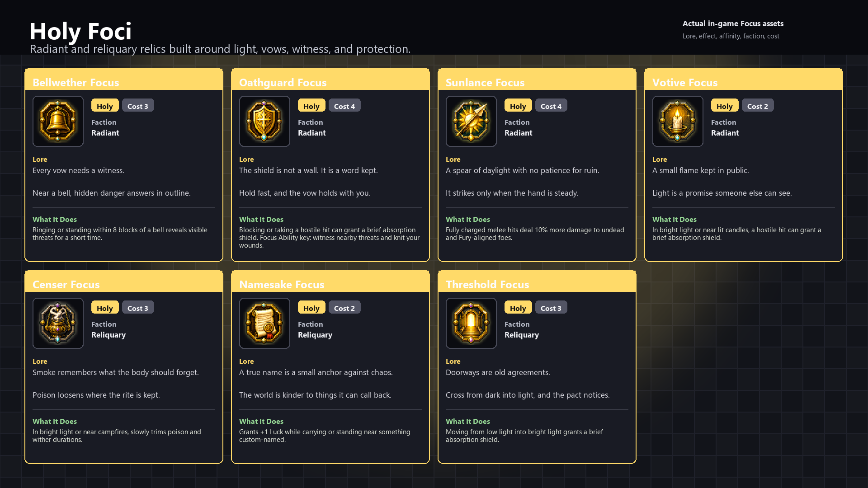The height and width of the screenshot is (488, 868).
Task: Open the Sunlance Focus card title
Action: coord(485,82)
